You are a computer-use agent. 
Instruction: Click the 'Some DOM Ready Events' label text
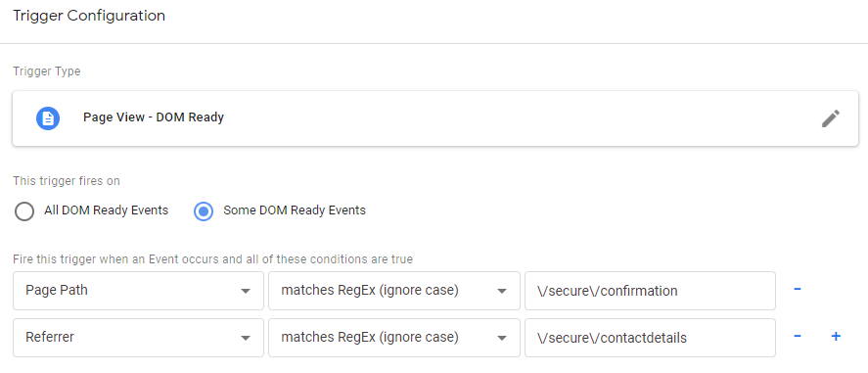(295, 210)
